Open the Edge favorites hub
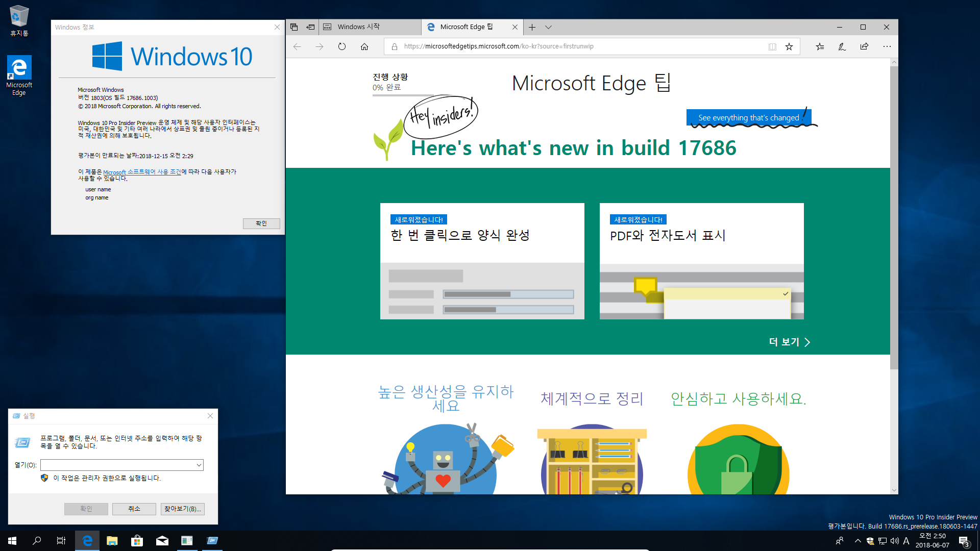Viewport: 980px width, 551px height. pyautogui.click(x=820, y=46)
